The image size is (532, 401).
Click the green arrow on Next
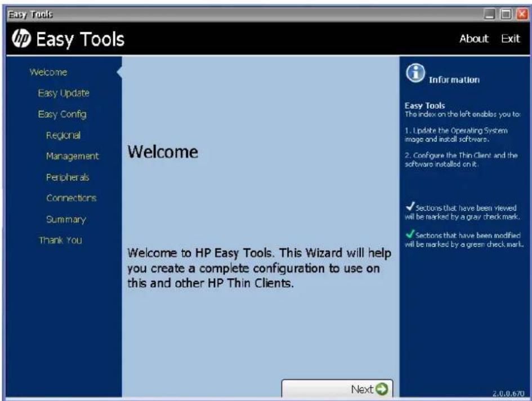click(x=382, y=389)
